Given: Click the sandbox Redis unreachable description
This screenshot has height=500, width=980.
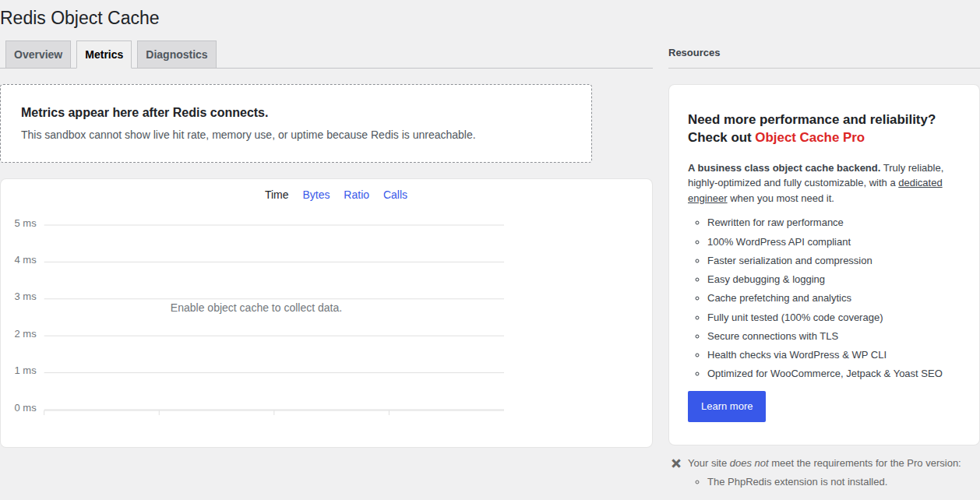Looking at the screenshot, I should [248, 135].
